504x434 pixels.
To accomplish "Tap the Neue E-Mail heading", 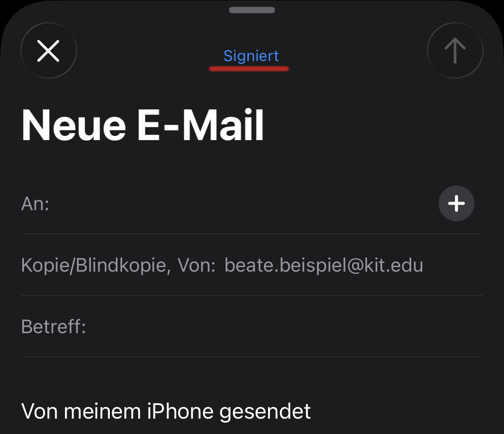I will [143, 125].
